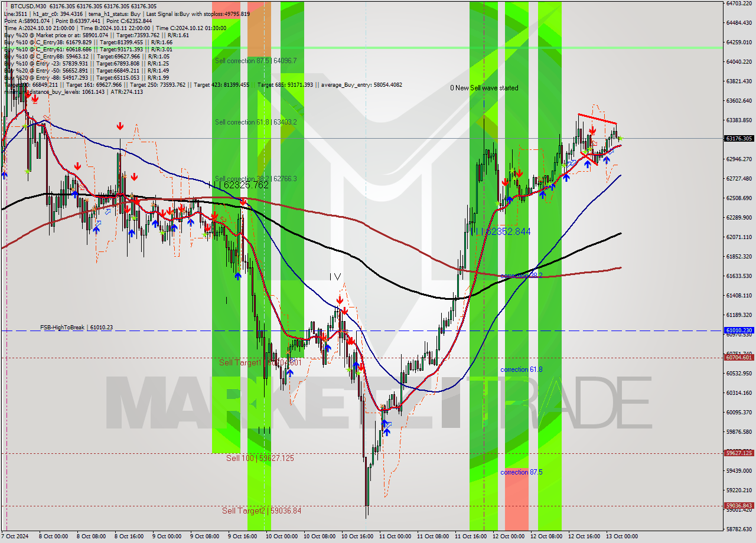Click the 'Sell 100 | 59627.125' label

pyautogui.click(x=260, y=458)
